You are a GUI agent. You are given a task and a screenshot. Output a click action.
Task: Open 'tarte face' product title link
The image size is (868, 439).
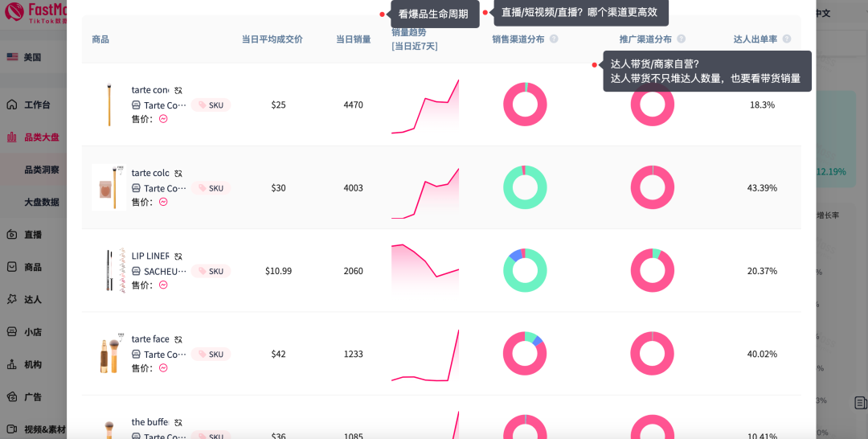click(150, 338)
